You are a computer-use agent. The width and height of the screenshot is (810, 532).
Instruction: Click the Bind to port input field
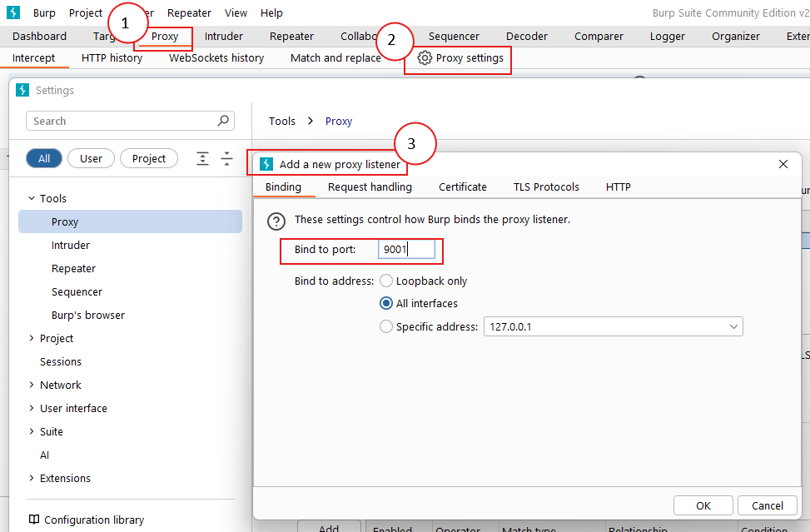pyautogui.click(x=406, y=250)
